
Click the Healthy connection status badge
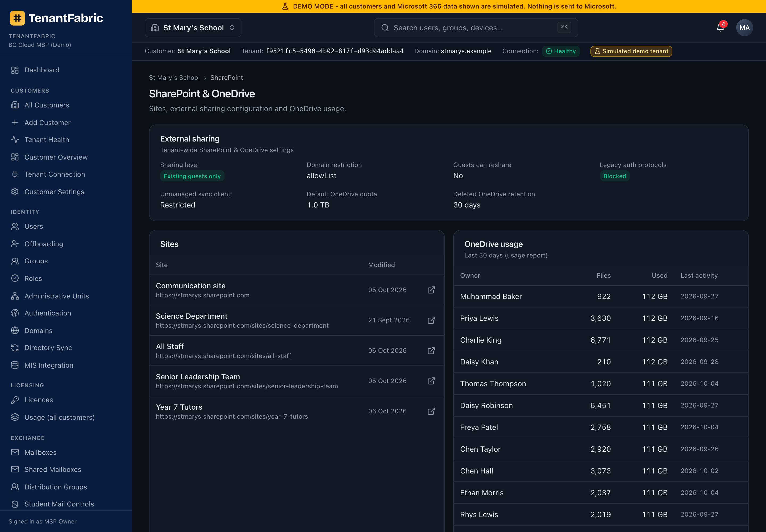(x=561, y=51)
